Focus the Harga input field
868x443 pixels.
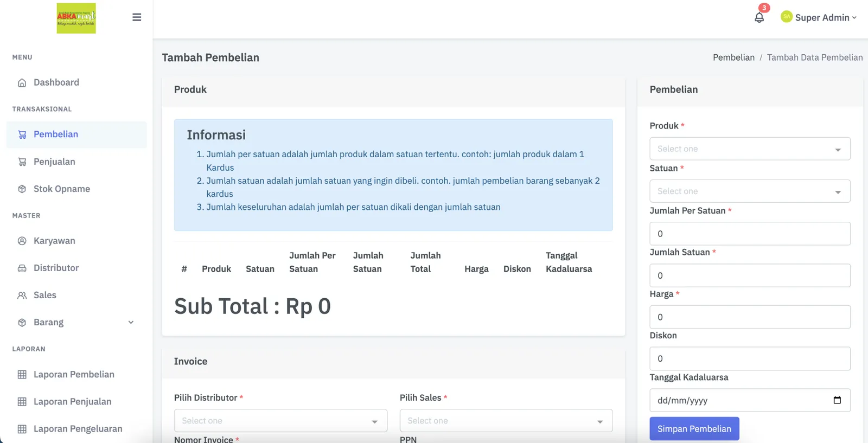point(750,317)
